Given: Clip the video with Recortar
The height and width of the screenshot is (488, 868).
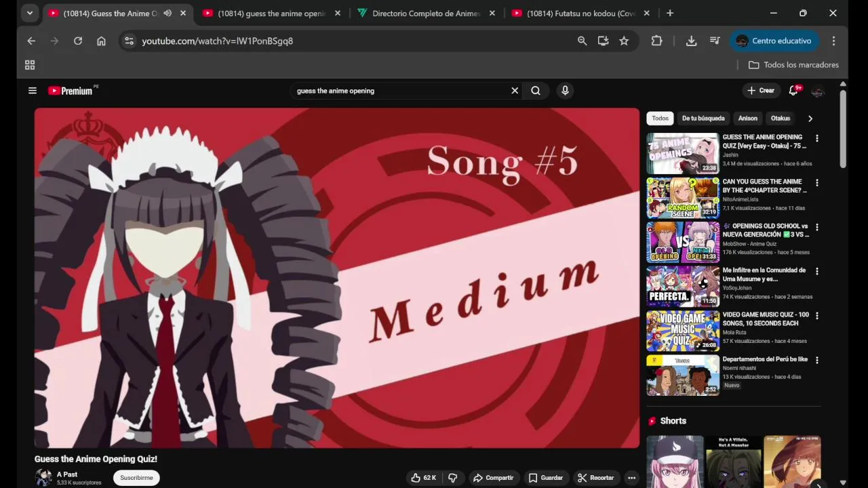Looking at the screenshot, I should coord(596,478).
